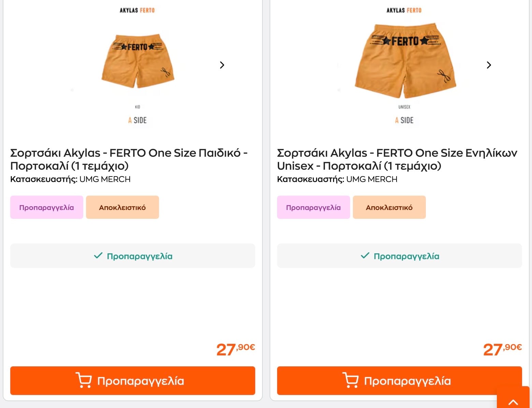Click 27,90€ price on left product

tap(235, 349)
